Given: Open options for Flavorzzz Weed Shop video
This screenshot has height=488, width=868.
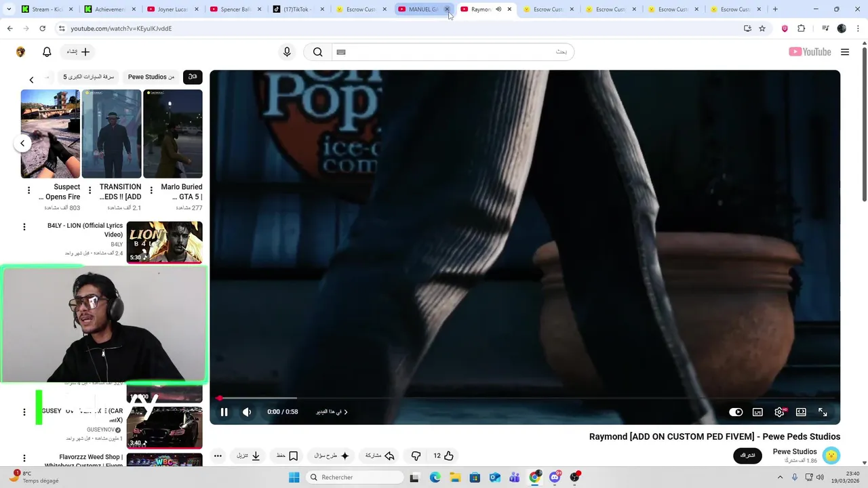Looking at the screenshot, I should coord(24,459).
